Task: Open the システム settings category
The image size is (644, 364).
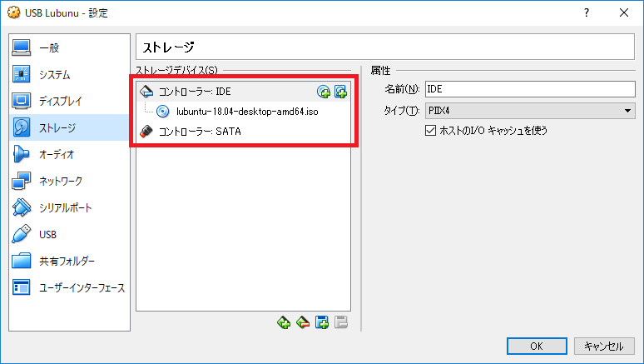Action: point(69,74)
